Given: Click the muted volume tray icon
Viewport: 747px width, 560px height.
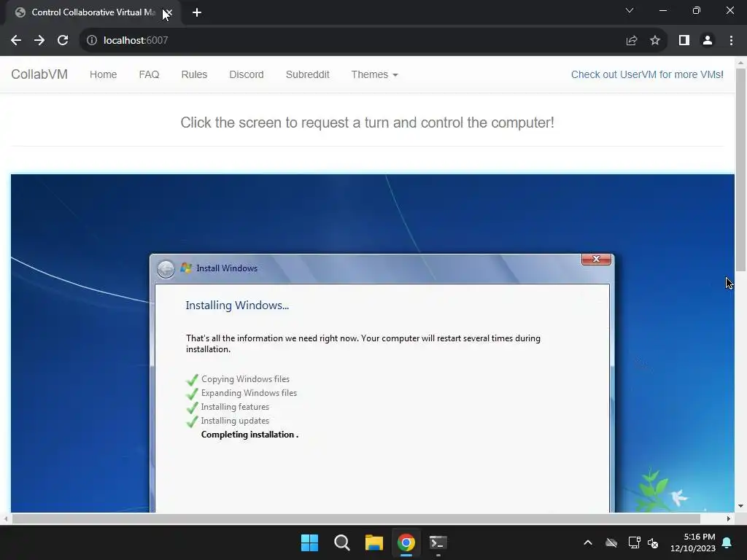Looking at the screenshot, I should (x=653, y=542).
